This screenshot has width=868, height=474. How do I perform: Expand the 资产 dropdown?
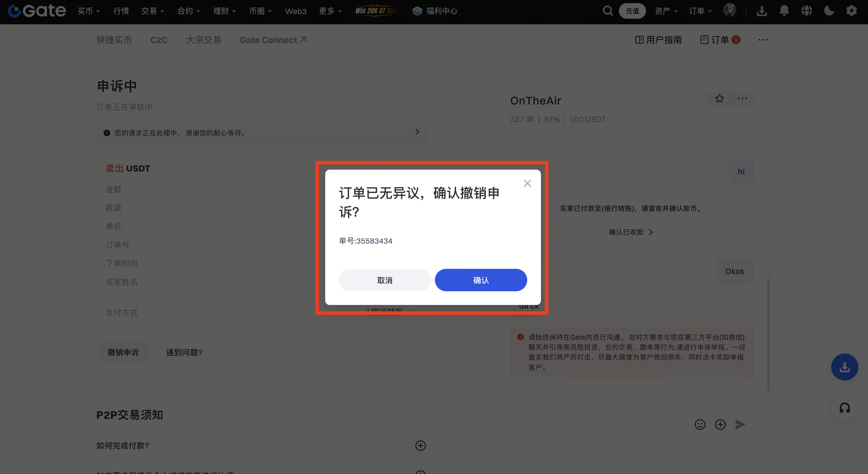666,11
